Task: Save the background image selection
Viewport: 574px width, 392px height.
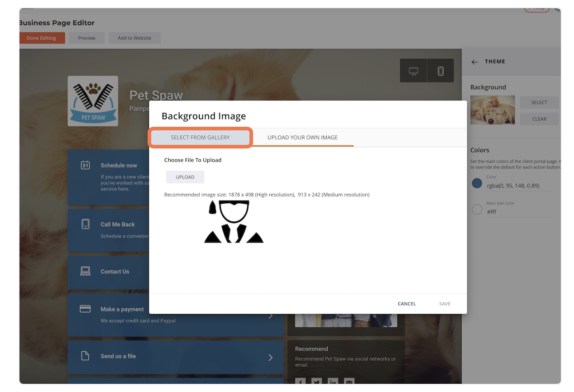Action: [x=445, y=304]
